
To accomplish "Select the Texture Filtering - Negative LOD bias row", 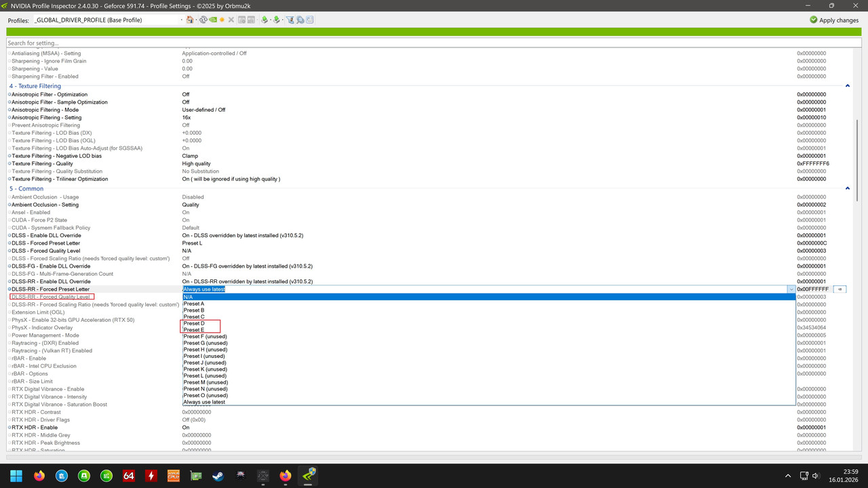I will [x=431, y=156].
